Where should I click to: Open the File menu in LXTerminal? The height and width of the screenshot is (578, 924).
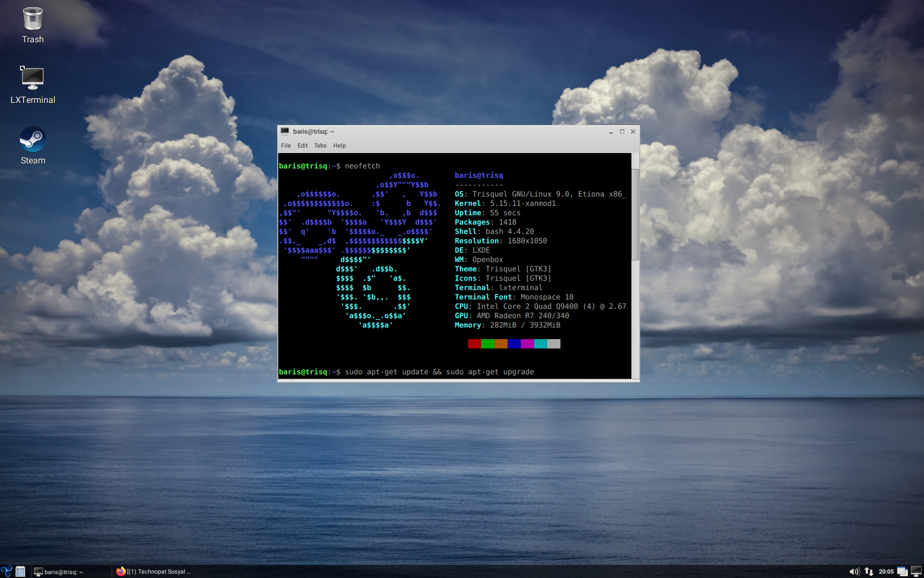(x=286, y=146)
